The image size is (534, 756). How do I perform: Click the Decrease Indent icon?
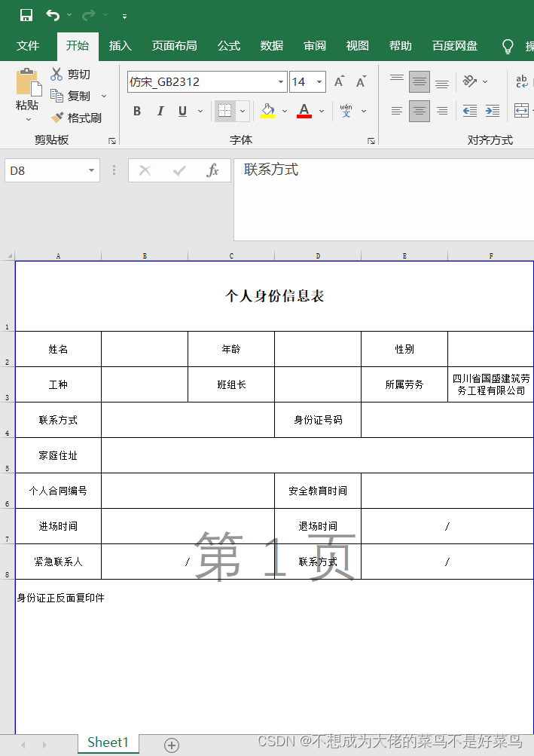coord(470,112)
